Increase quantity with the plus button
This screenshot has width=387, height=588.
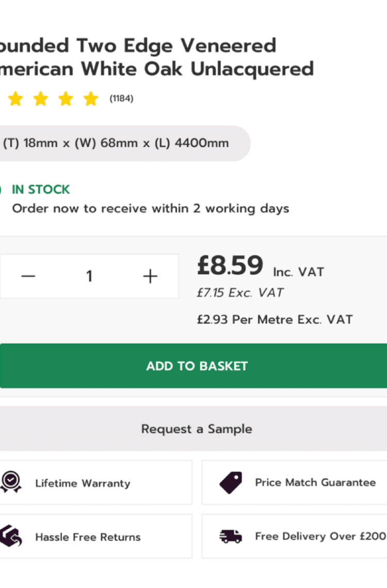(150, 276)
